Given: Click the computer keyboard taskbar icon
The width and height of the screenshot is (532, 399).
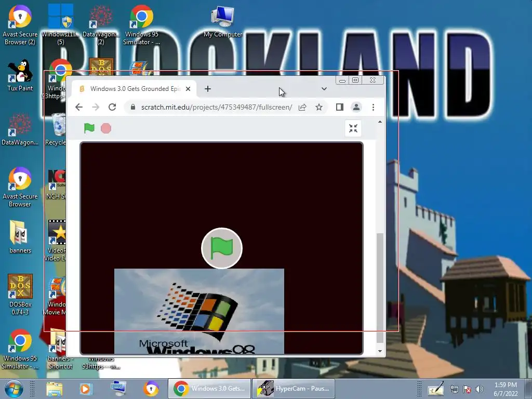Looking at the screenshot, I should 118,389.
